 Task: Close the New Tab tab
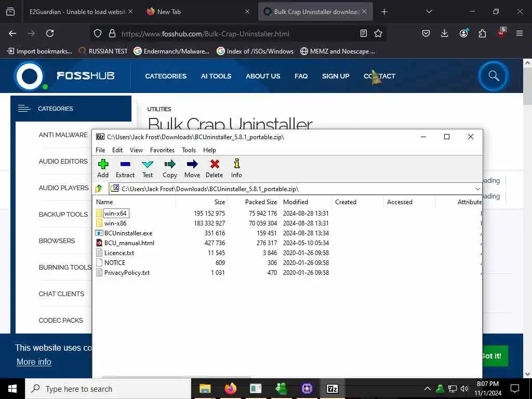247,11
